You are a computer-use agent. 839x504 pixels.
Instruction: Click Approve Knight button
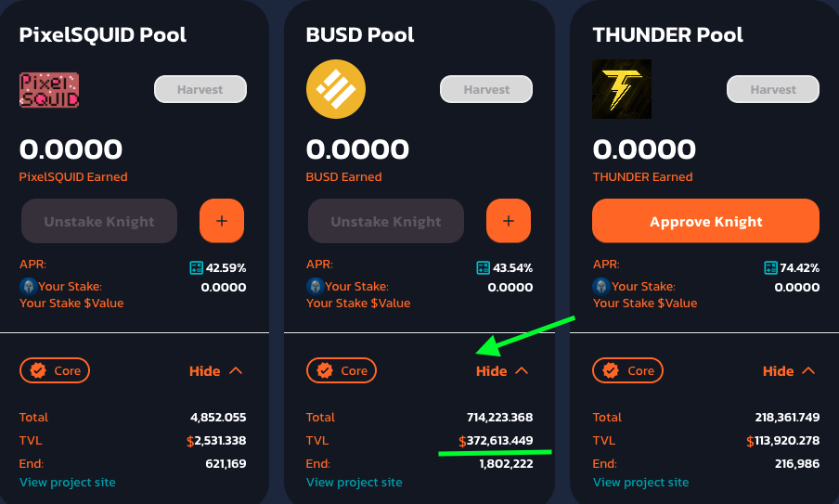(x=705, y=221)
